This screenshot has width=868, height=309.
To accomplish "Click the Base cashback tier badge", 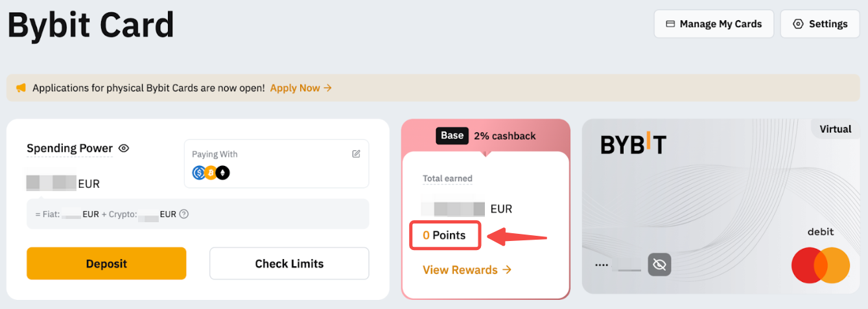I will 452,135.
